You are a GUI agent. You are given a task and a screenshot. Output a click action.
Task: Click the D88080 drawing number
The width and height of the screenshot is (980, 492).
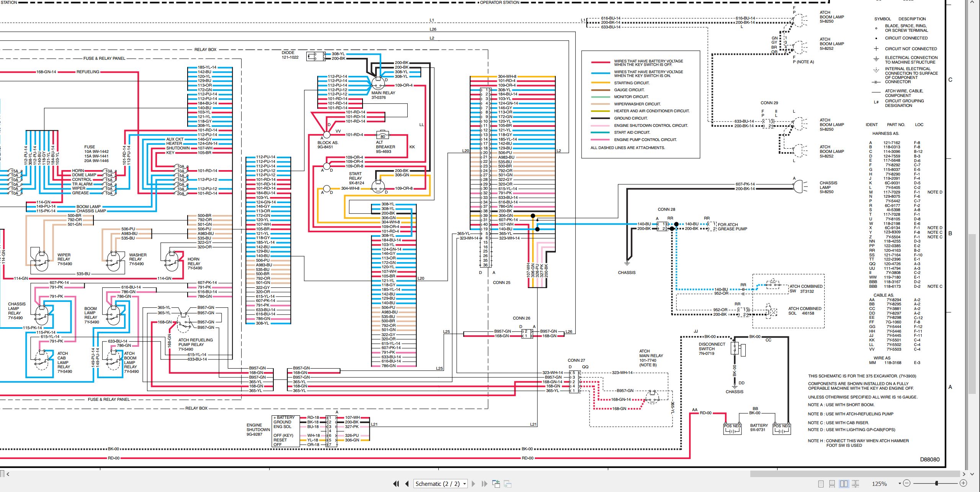(930, 459)
